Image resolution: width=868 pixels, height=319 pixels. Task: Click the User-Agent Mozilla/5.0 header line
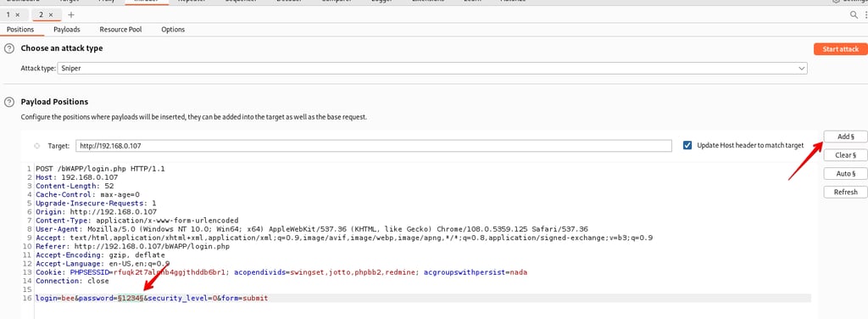coord(312,229)
